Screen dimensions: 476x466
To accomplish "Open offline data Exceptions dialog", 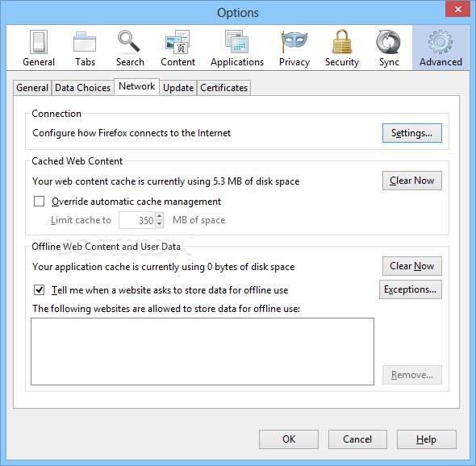I will [x=411, y=289].
